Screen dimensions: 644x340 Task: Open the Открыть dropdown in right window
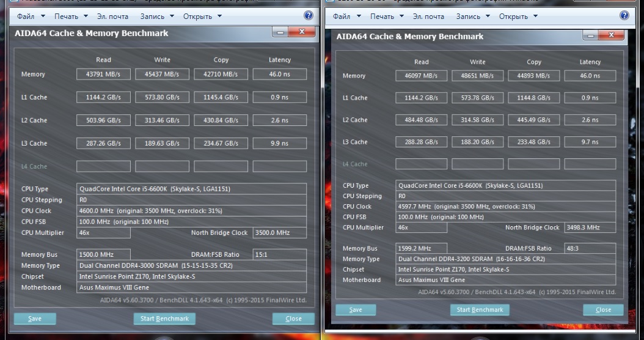(x=517, y=17)
